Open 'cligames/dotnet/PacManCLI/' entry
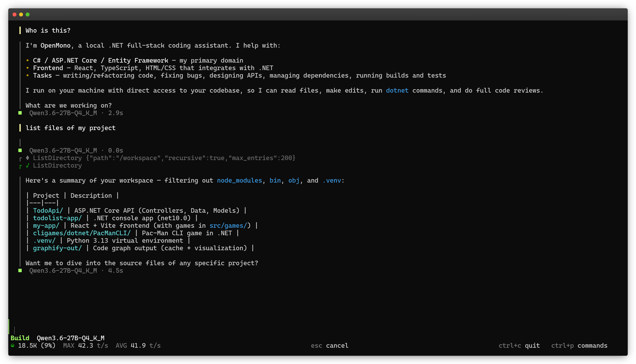Image resolution: width=636 pixels, height=364 pixels. click(x=82, y=233)
